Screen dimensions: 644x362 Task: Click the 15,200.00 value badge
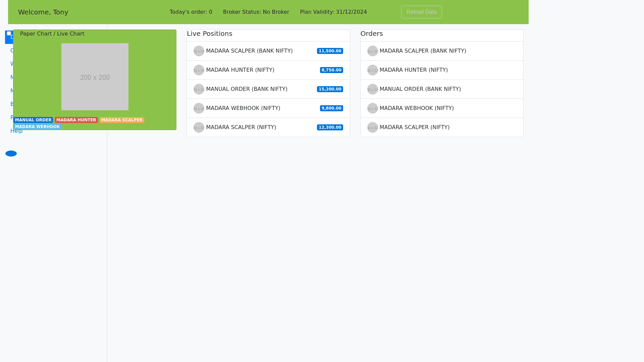[x=330, y=89]
